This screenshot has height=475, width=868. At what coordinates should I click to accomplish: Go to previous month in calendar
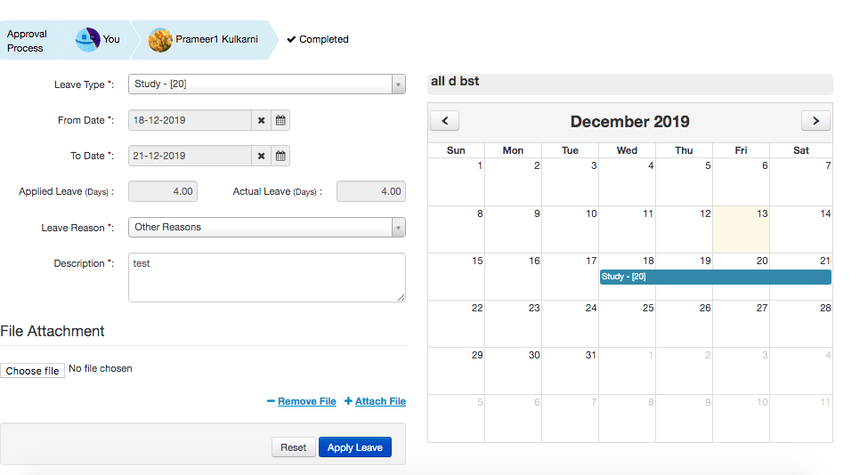click(444, 121)
